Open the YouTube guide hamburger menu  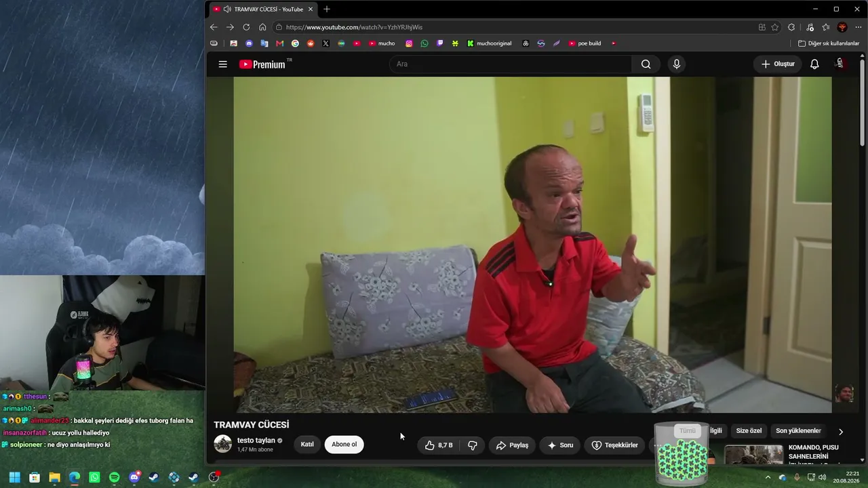222,64
